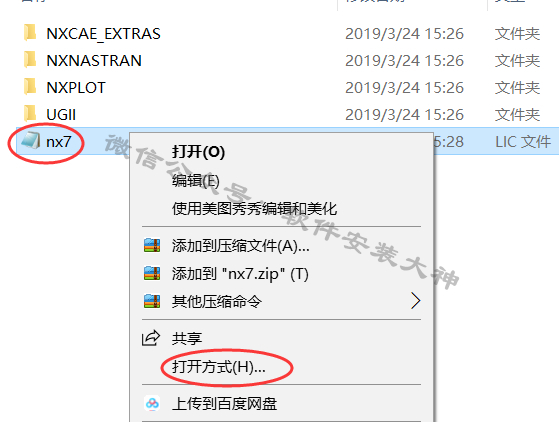Select the NXNASTRAN folder name

(94, 61)
